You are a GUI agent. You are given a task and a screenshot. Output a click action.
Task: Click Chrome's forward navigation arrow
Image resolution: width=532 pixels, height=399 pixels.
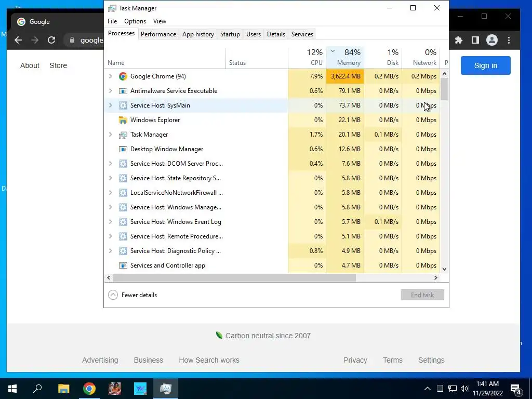pos(35,40)
